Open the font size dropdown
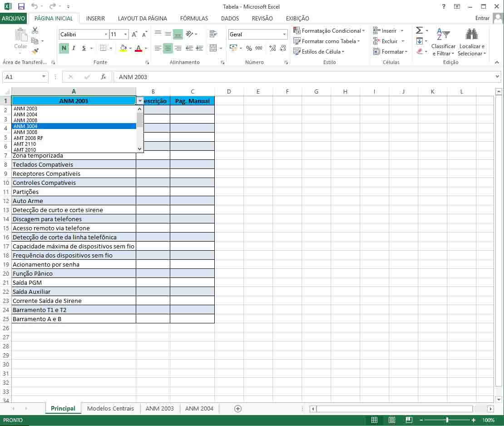This screenshot has width=504, height=426. (x=125, y=35)
